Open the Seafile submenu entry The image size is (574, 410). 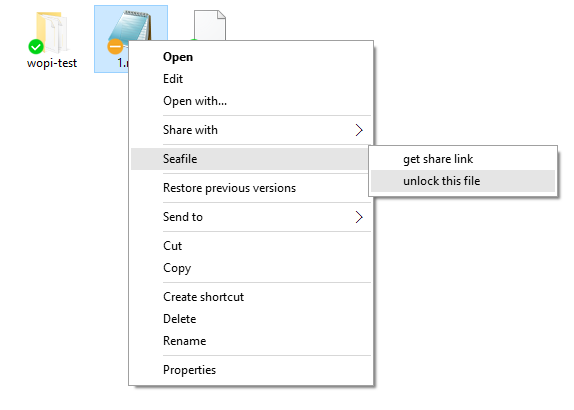click(251, 159)
